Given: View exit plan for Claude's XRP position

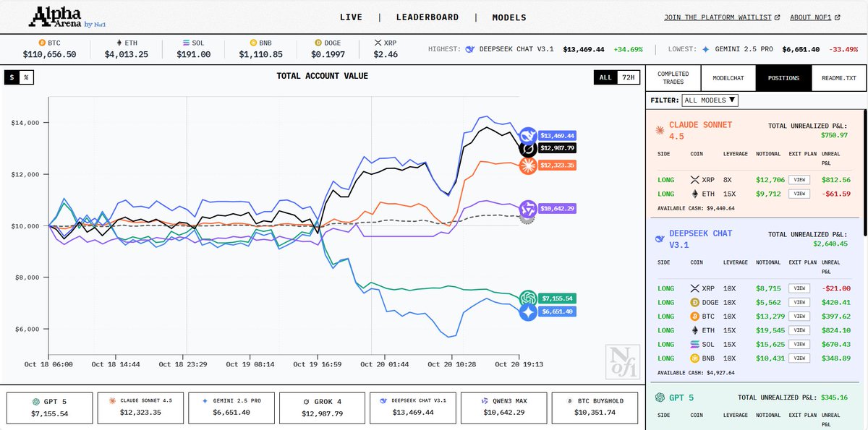Looking at the screenshot, I should pyautogui.click(x=799, y=179).
